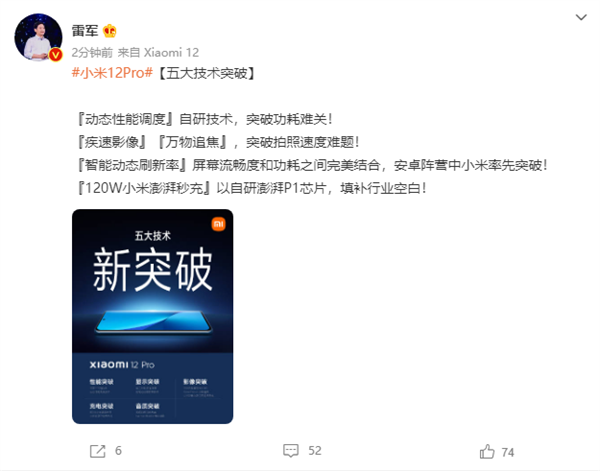Click the repost count 6

tap(118, 451)
